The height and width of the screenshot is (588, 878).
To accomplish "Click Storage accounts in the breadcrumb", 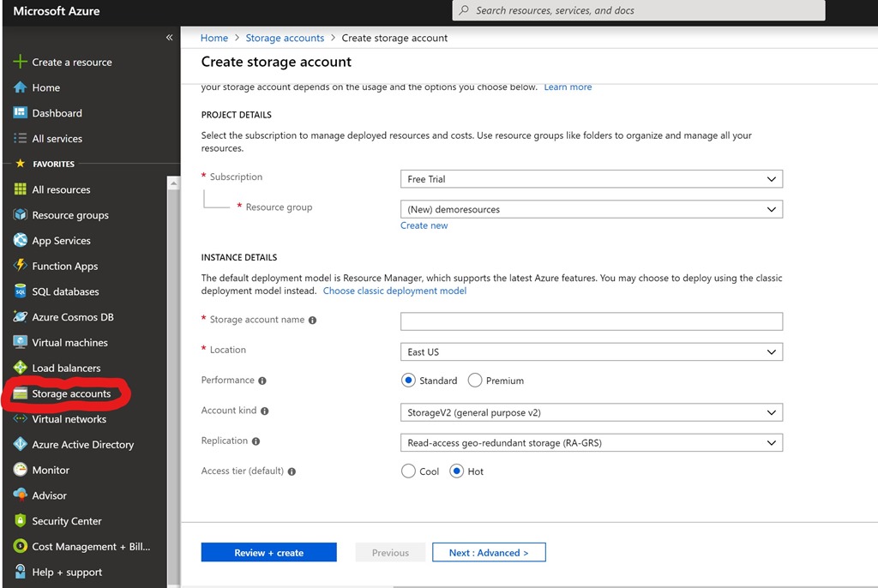I will click(x=285, y=38).
